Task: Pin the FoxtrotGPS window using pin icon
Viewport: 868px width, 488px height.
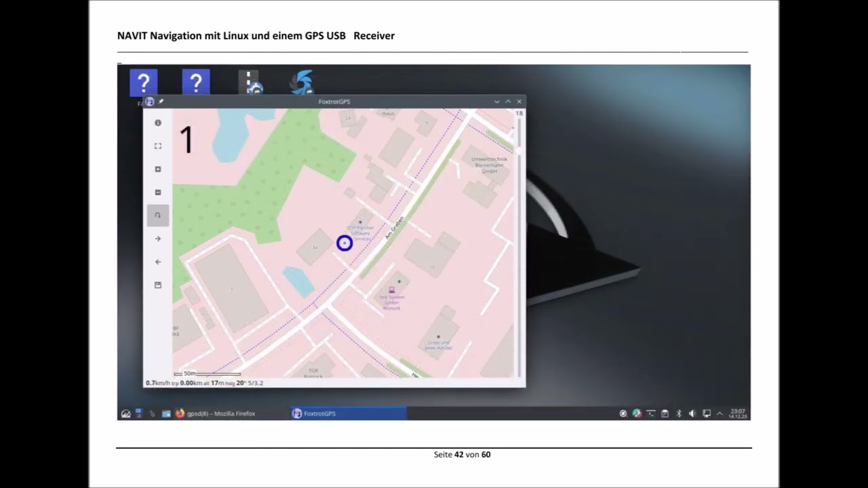Action: (x=161, y=102)
